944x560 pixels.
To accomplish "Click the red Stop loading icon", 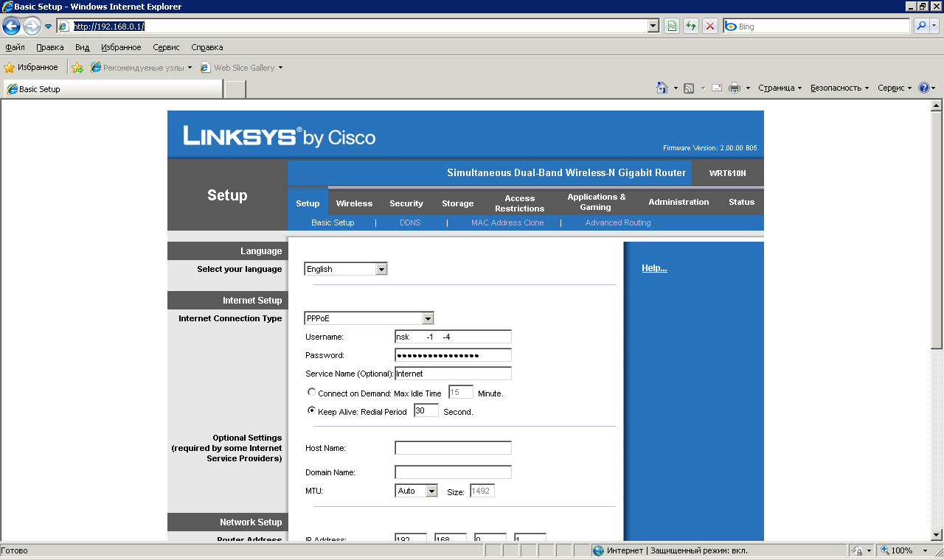I will point(709,27).
